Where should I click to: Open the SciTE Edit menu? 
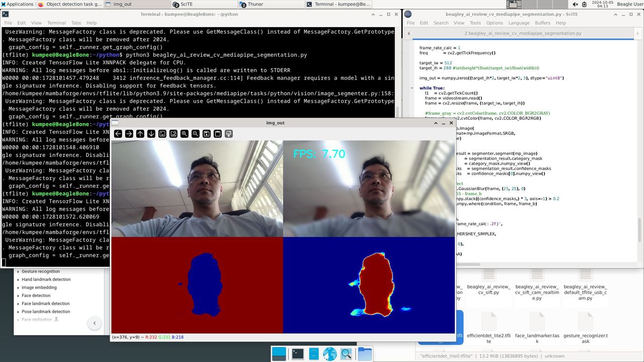[424, 23]
